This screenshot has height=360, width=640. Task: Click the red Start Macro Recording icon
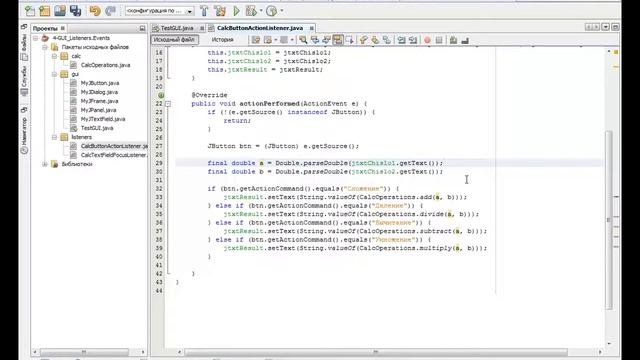(427, 40)
